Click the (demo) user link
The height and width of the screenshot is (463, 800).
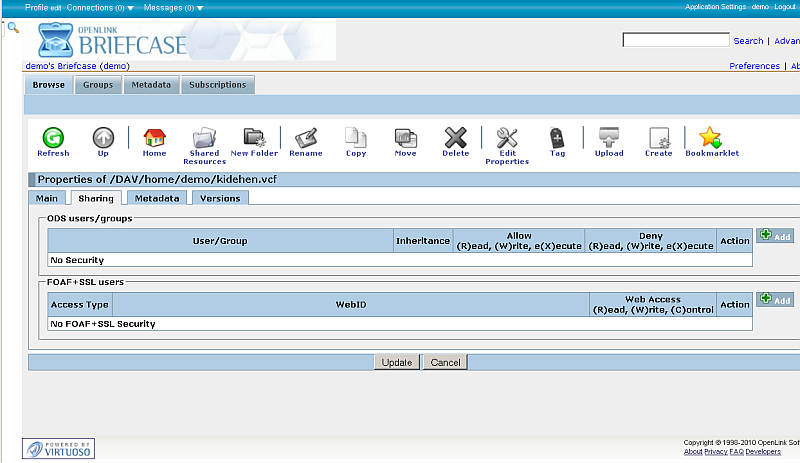[115, 66]
